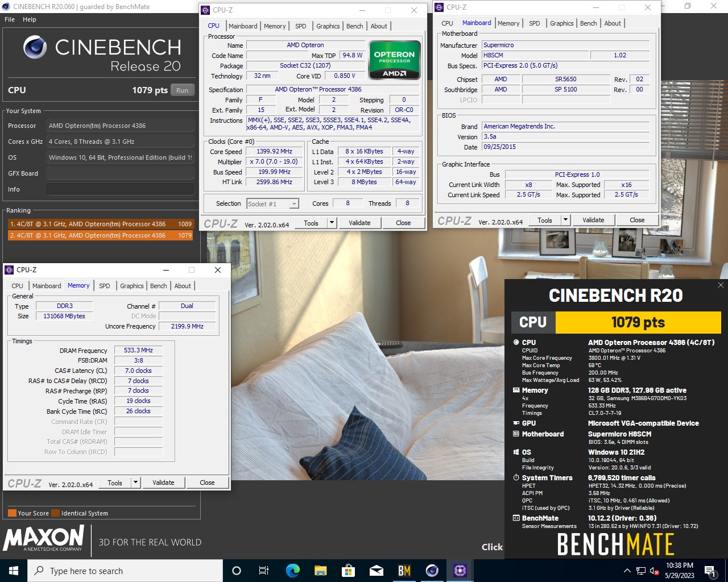728x582 pixels.
Task: Click the 1079 pts yellow score bar
Action: click(x=638, y=322)
